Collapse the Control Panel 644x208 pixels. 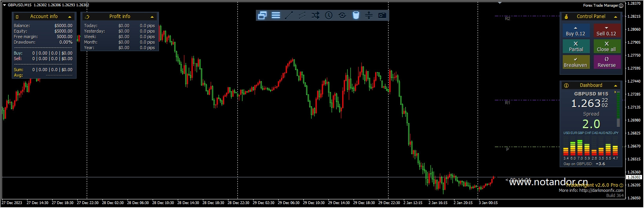(x=616, y=17)
